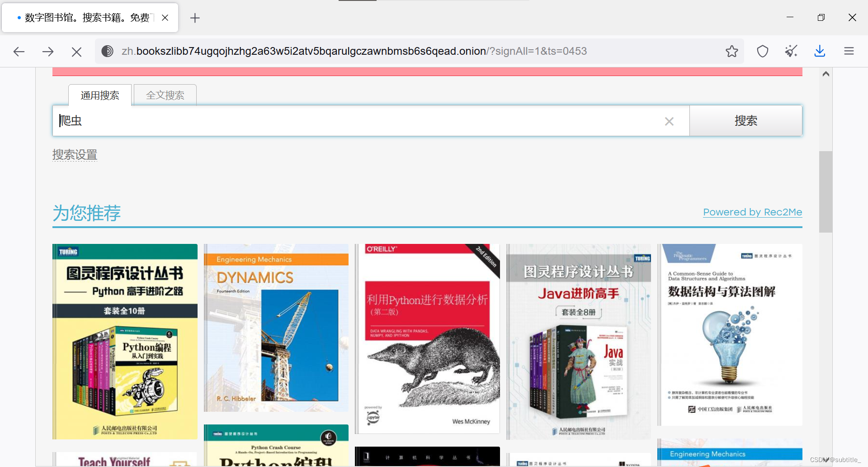868x467 pixels.
Task: Click the 搜索 button
Action: [x=745, y=121]
